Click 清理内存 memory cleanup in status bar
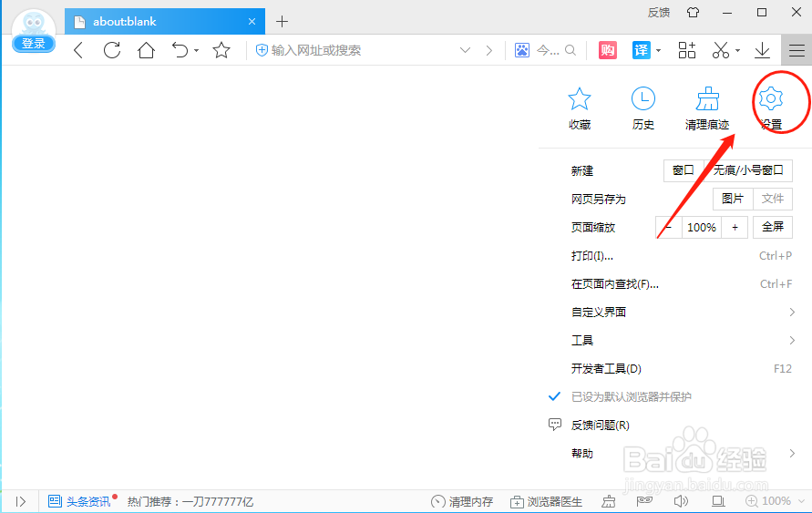 click(x=462, y=501)
